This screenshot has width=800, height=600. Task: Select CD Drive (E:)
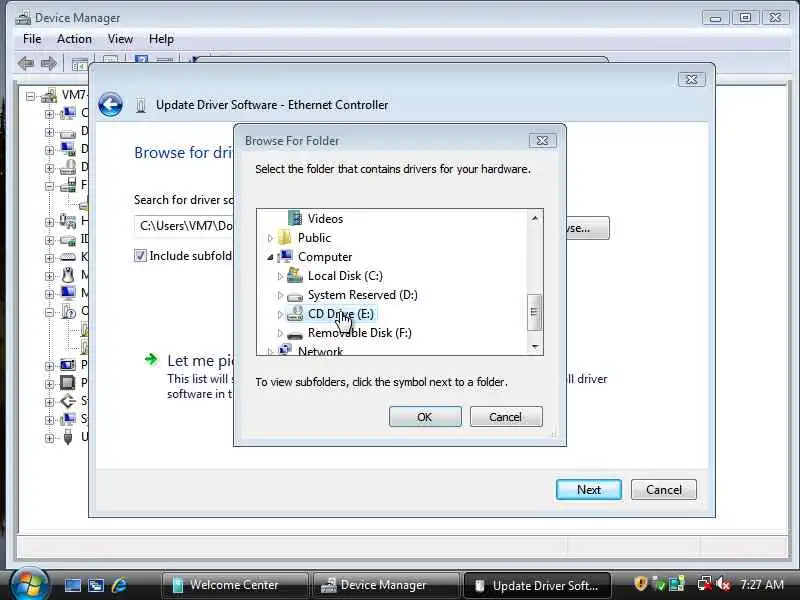point(341,314)
